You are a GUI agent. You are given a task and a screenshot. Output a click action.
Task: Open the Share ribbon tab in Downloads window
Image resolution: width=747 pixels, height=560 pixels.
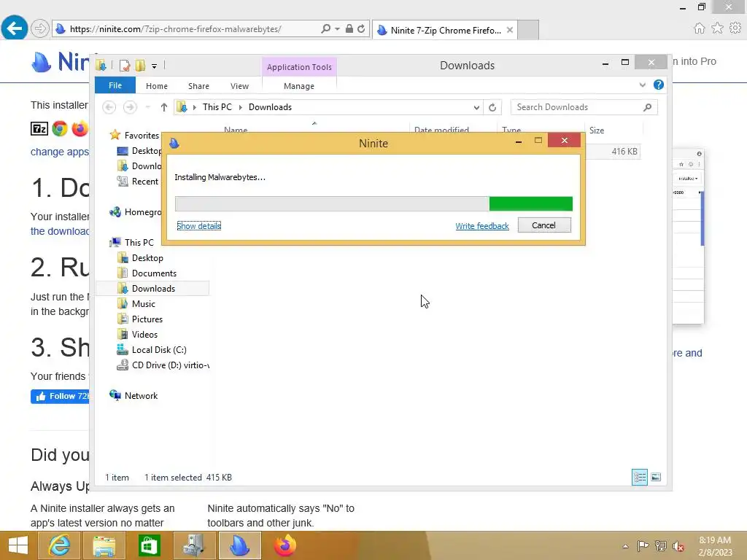[x=198, y=86]
